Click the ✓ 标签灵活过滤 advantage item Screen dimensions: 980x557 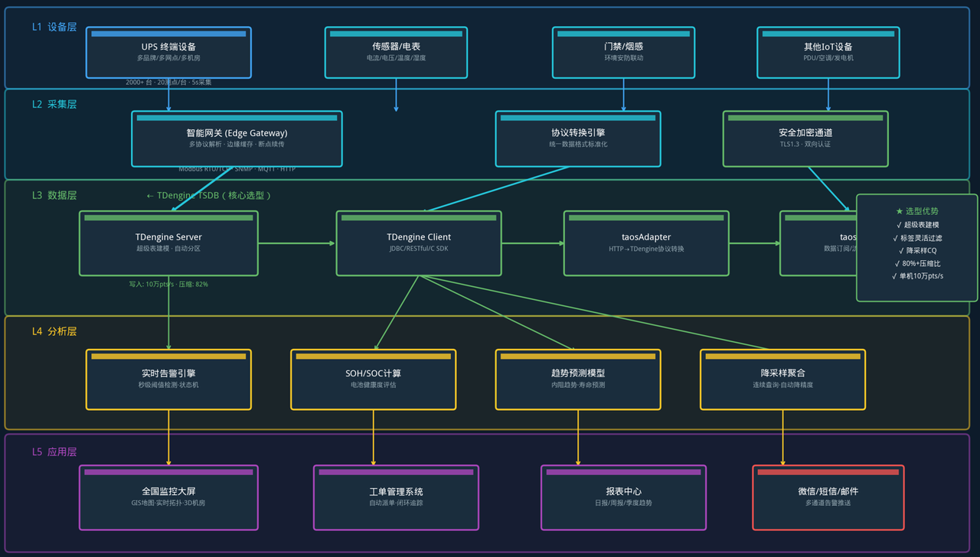tap(917, 238)
